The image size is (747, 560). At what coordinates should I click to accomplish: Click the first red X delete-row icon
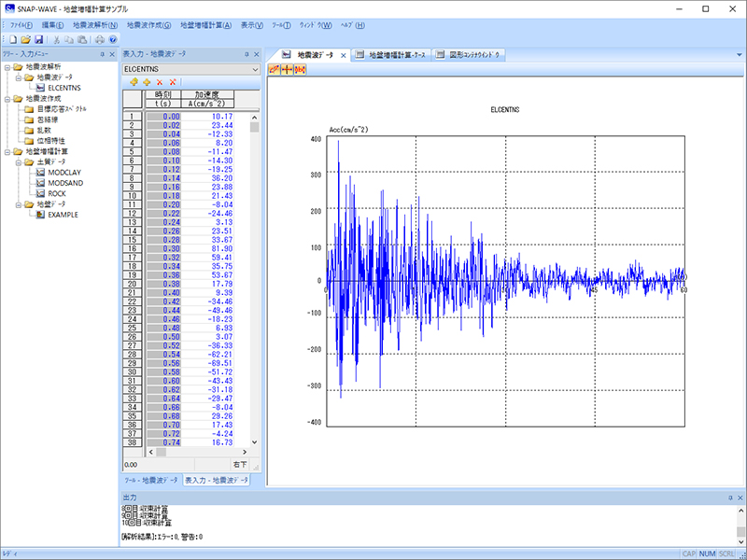pyautogui.click(x=160, y=83)
